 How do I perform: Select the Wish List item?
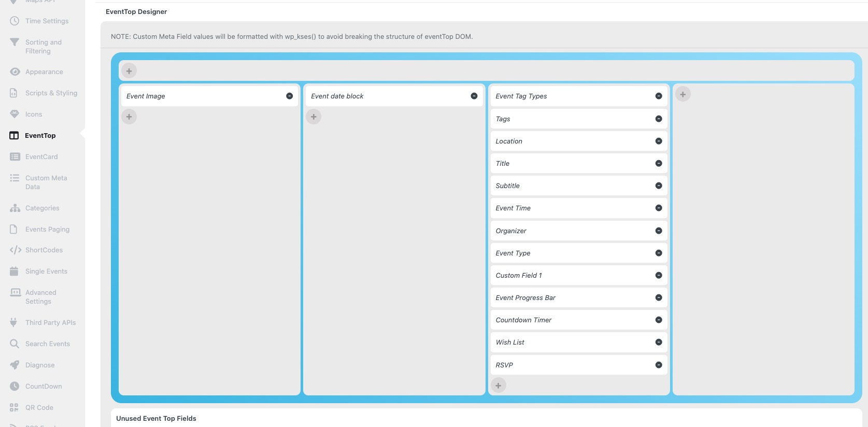(578, 342)
